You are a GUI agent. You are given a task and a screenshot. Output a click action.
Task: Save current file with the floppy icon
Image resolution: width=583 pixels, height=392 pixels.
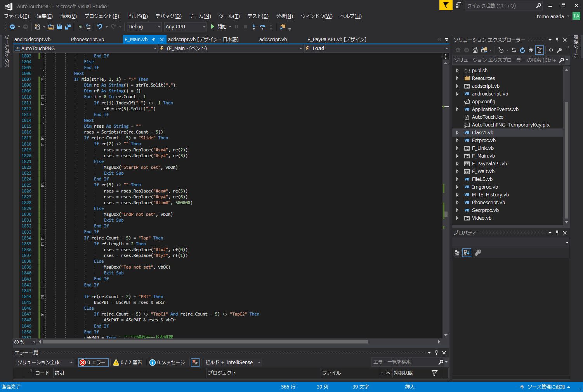point(59,27)
